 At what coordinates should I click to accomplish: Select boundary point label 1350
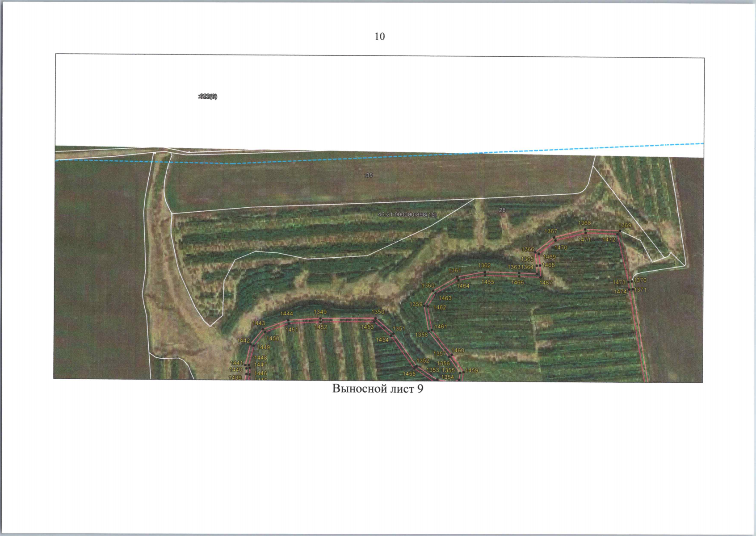pyautogui.click(x=378, y=312)
